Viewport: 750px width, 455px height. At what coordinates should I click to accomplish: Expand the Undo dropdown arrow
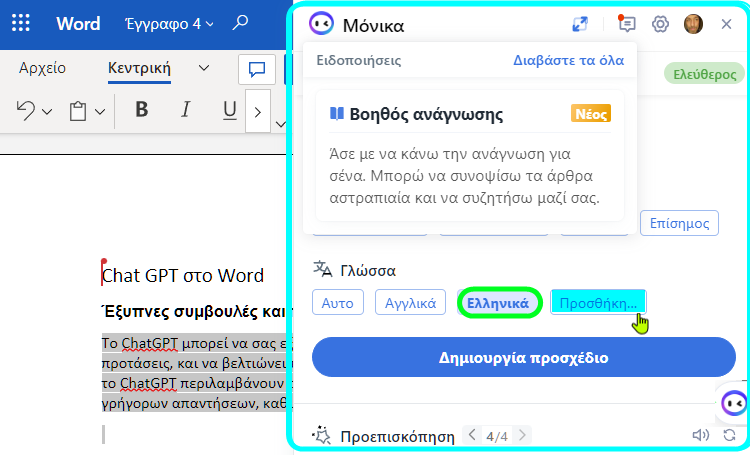click(x=47, y=112)
